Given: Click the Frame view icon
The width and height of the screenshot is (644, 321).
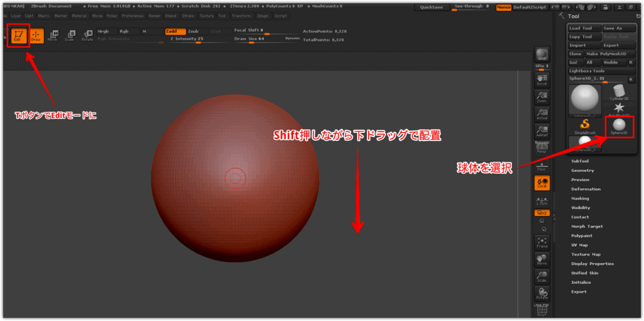Looking at the screenshot, I should pyautogui.click(x=541, y=242).
